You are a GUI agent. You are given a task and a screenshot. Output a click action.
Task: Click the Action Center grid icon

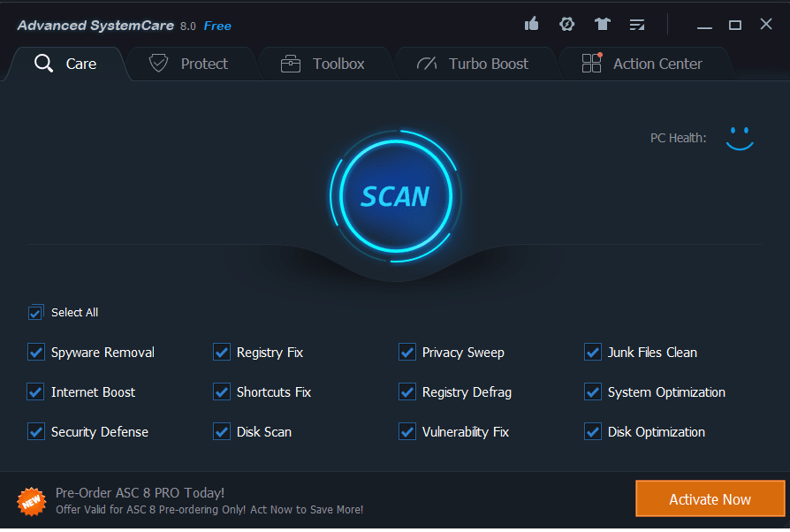coord(591,64)
